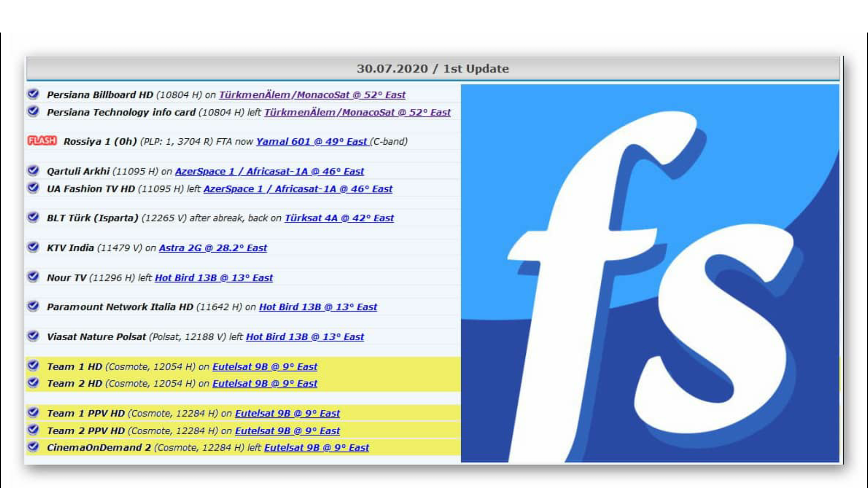Screen dimensions: 868x488
Task: Open Hot Bird 13B link for Nour TV
Action: pos(214,278)
